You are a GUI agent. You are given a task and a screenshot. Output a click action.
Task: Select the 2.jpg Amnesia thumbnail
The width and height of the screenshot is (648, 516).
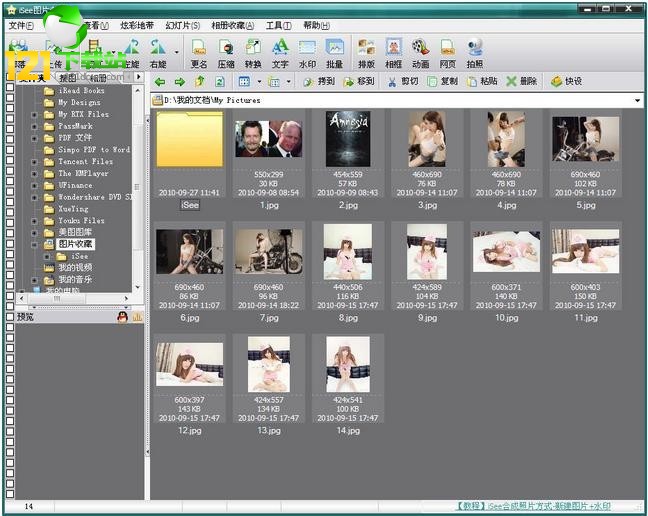click(x=348, y=139)
